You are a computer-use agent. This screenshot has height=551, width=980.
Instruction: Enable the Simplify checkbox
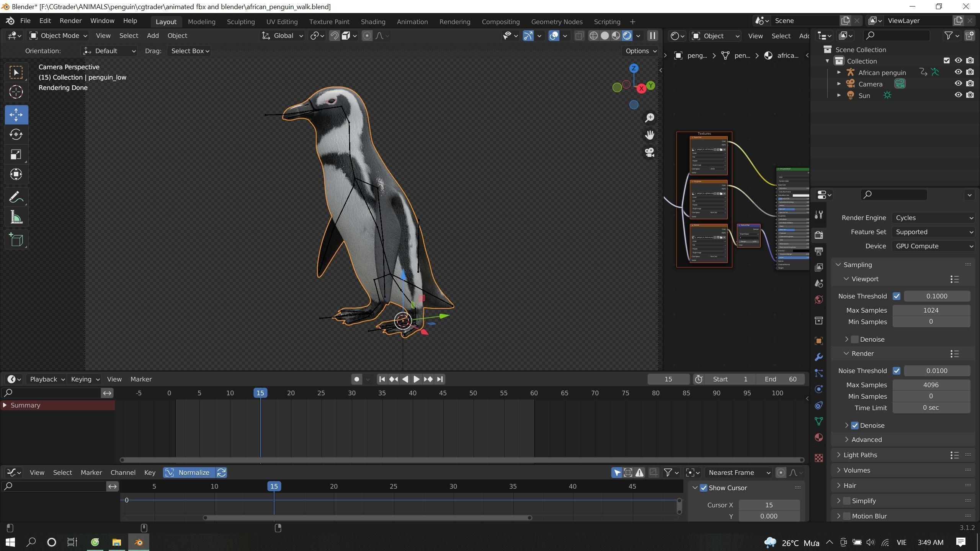click(x=847, y=501)
